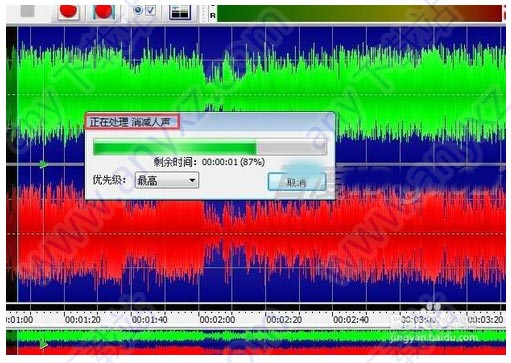The image size is (511, 363).
Task: Click the 取消 cancel button
Action: click(x=297, y=182)
